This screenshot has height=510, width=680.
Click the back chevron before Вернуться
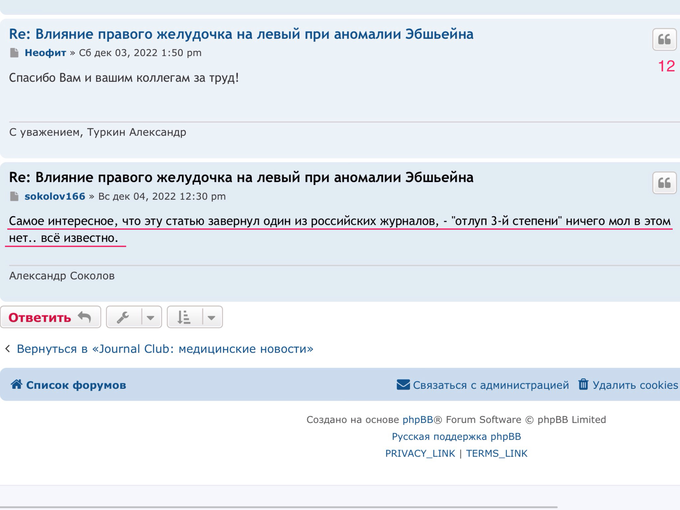[x=7, y=349]
